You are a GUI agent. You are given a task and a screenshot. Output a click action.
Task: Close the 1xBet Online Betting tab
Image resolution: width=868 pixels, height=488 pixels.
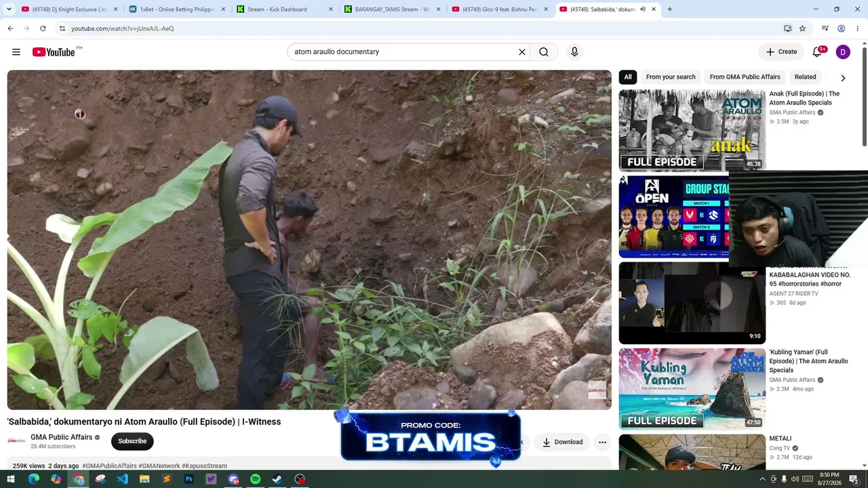[223, 9]
